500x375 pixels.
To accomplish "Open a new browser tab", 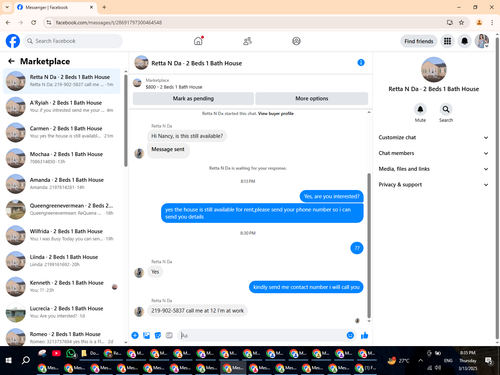I will (x=104, y=7).
